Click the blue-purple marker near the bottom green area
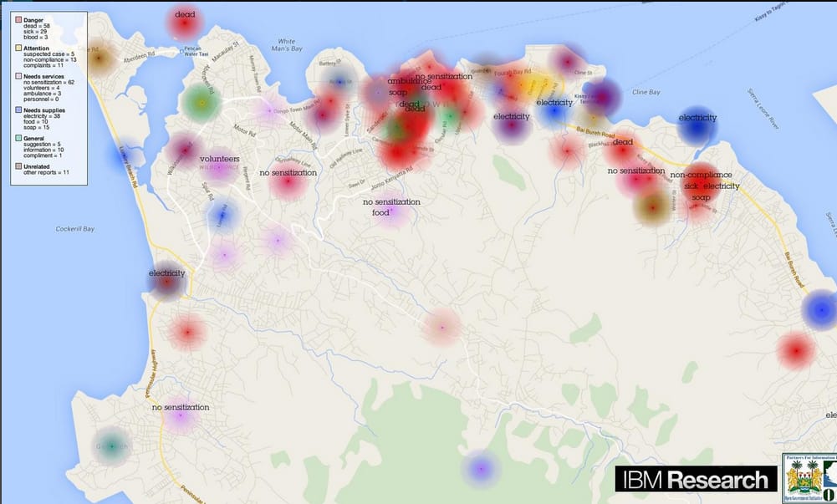Screen dimensions: 837x504 (481, 469)
